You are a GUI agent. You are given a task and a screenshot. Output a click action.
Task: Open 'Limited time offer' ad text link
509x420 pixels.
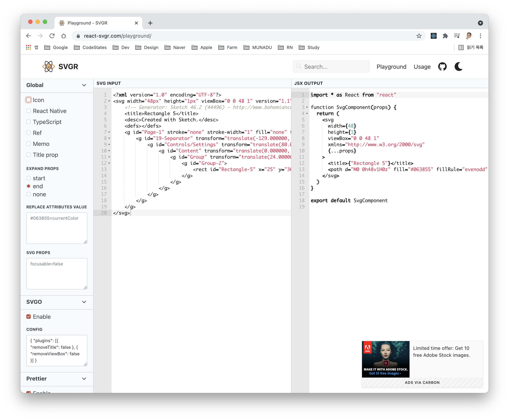tap(441, 351)
